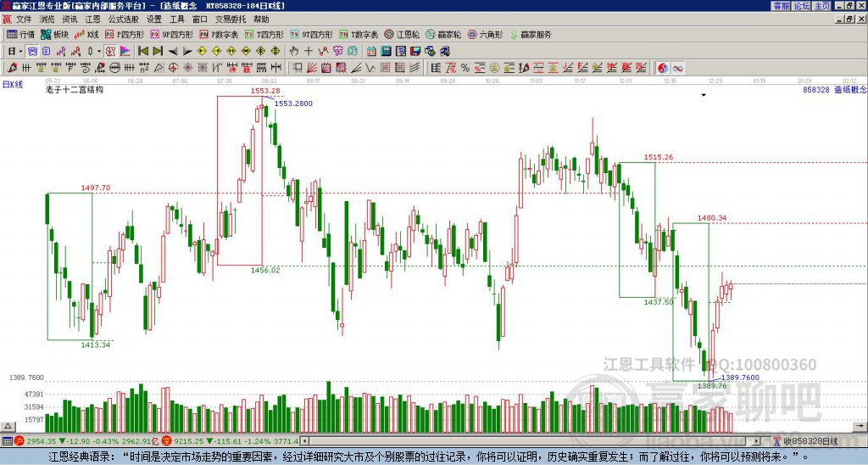868x465 pixels.
Task: Open the 浏览 menu
Action: pyautogui.click(x=47, y=20)
